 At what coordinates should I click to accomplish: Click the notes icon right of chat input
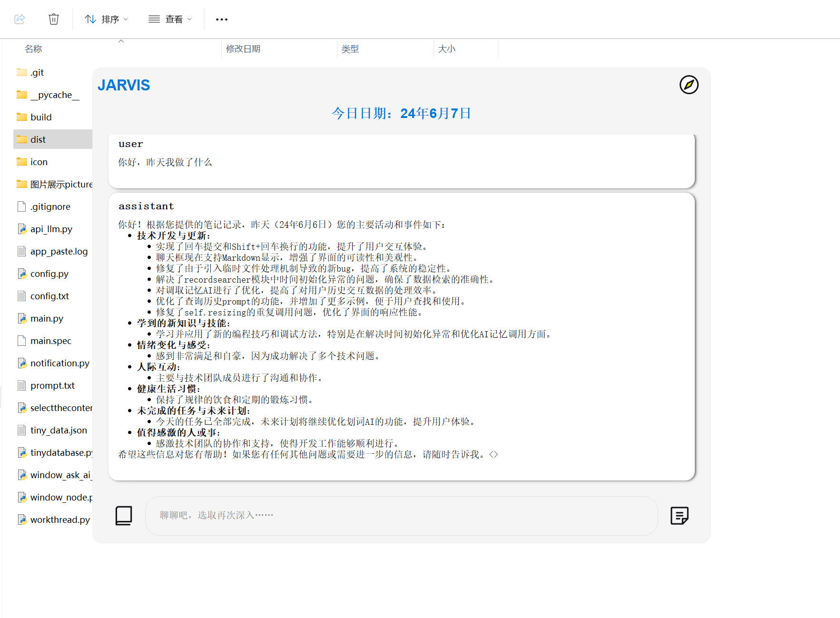tap(679, 515)
